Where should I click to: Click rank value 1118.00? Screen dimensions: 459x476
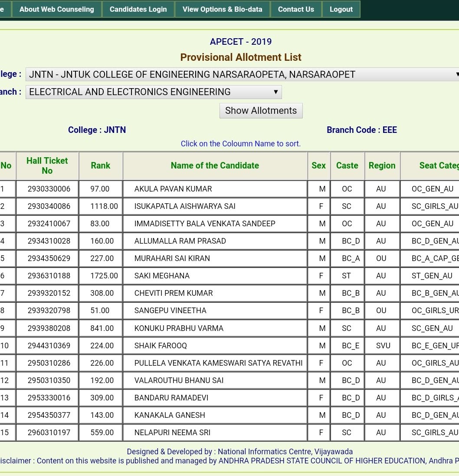click(x=104, y=206)
